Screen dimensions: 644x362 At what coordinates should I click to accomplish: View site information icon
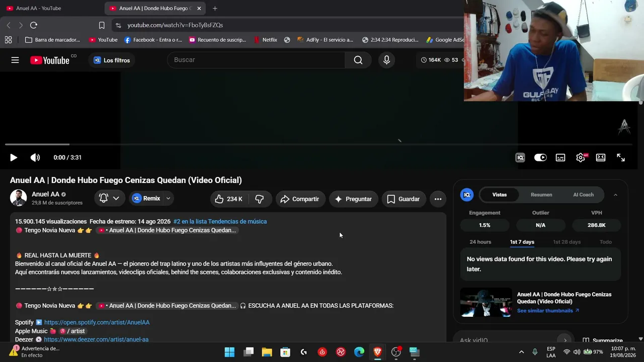tap(118, 25)
